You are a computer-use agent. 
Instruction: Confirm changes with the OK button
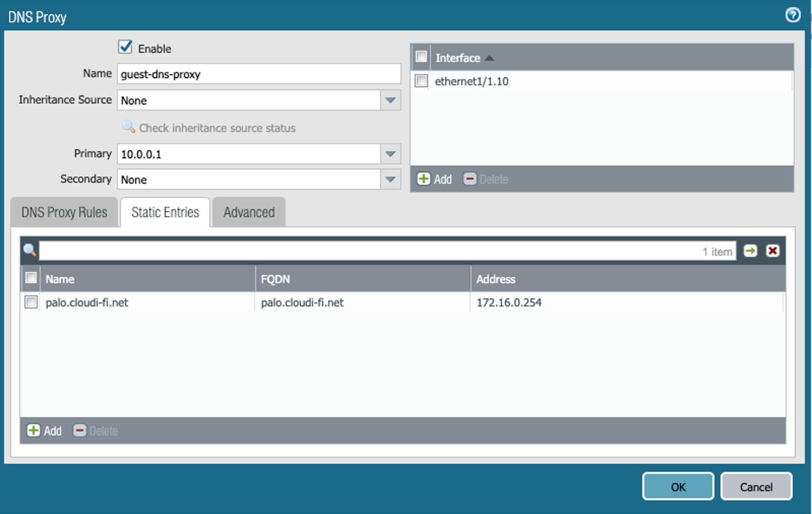coord(677,486)
